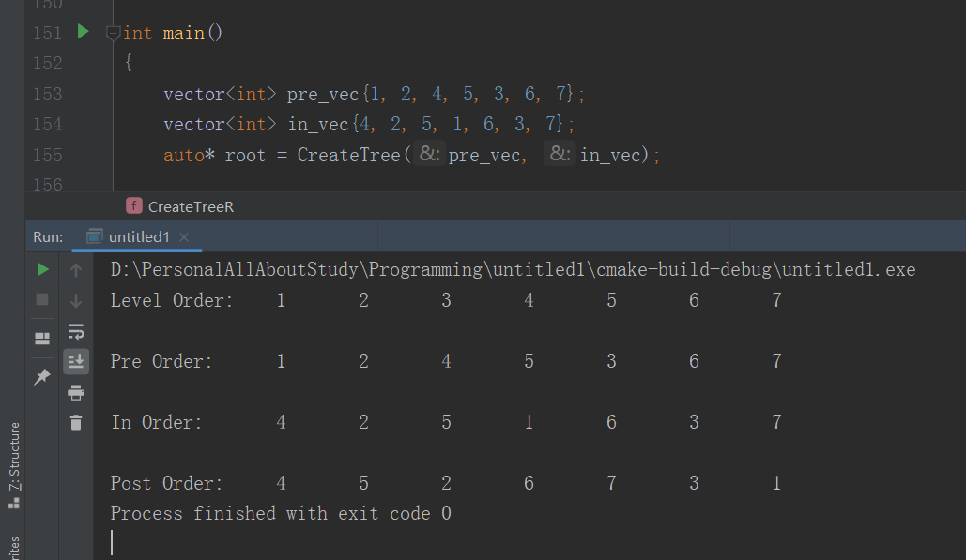Clear console output with the trash icon
The image size is (966, 560).
point(76,422)
